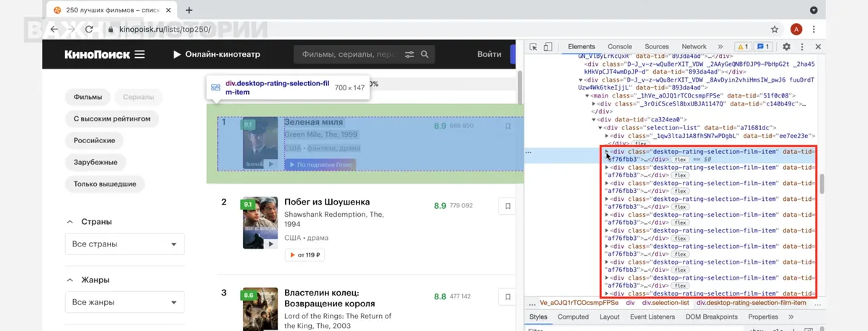Open the Layout pane tab
868x331 pixels.
point(610,317)
